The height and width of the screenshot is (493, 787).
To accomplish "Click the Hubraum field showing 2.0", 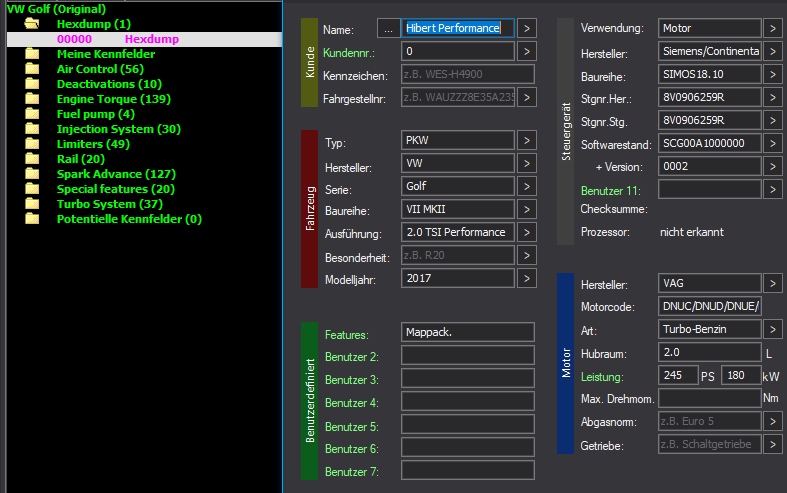I will point(710,352).
